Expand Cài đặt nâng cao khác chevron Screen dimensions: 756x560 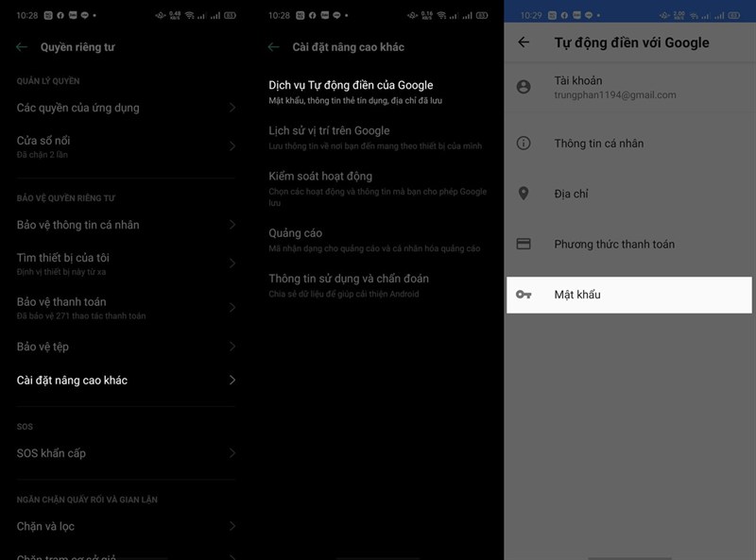pyautogui.click(x=232, y=381)
